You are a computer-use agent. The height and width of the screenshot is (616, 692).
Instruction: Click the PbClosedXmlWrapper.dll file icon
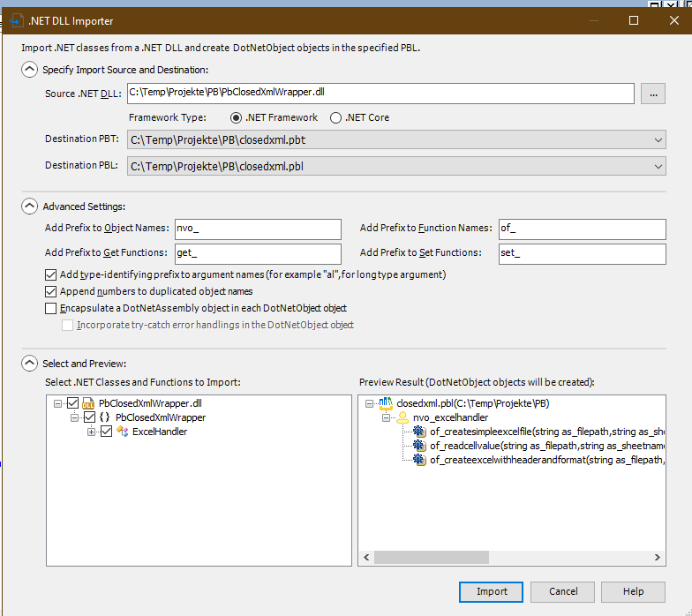[89, 403]
